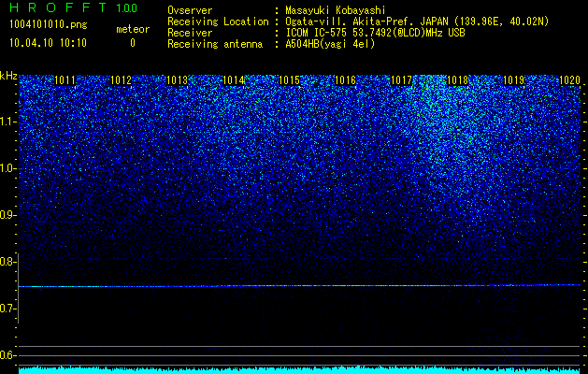Click the 0.7 frequency axis label
This screenshot has width=588, height=374.
[x=8, y=309]
